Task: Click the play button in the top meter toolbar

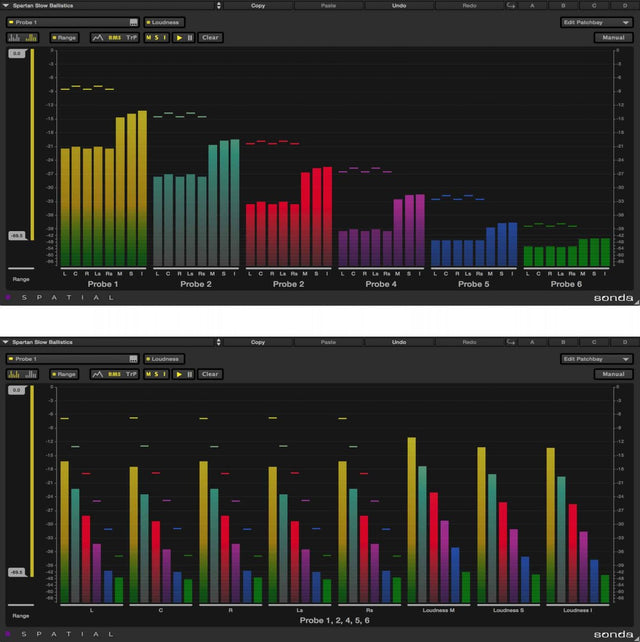Action: (x=177, y=38)
